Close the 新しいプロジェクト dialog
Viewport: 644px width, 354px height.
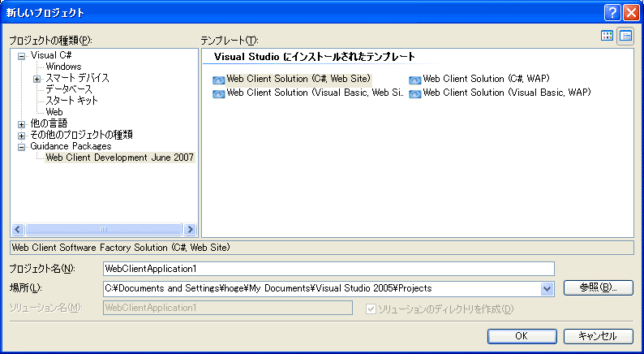tap(631, 13)
